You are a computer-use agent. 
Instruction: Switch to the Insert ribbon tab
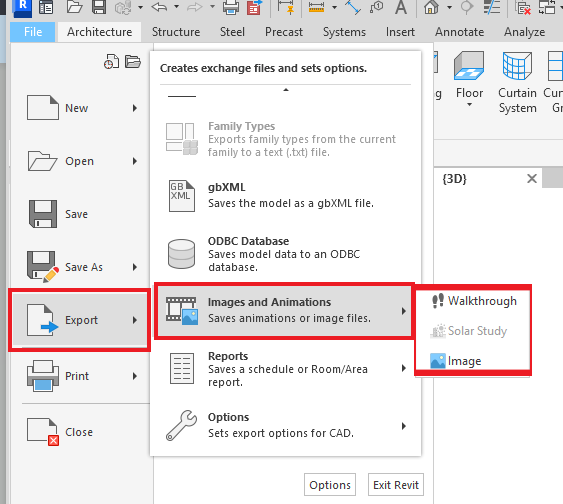[400, 32]
